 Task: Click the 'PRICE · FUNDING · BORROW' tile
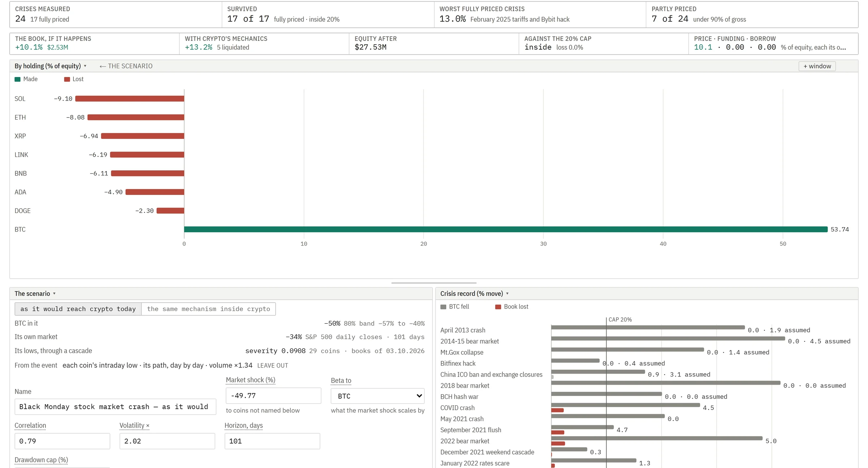click(x=773, y=43)
